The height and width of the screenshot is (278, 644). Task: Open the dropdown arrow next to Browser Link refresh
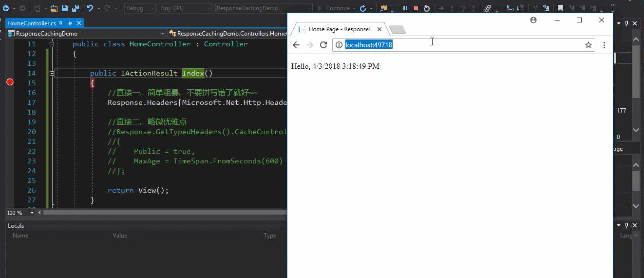(371, 8)
